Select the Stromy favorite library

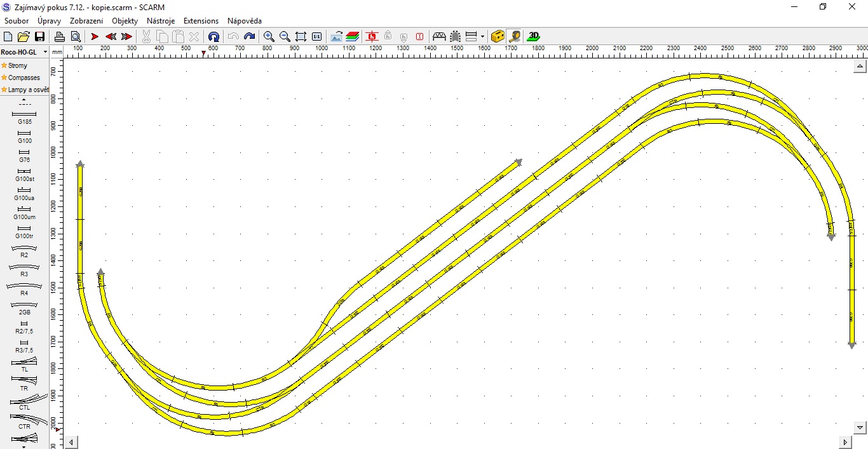18,65
